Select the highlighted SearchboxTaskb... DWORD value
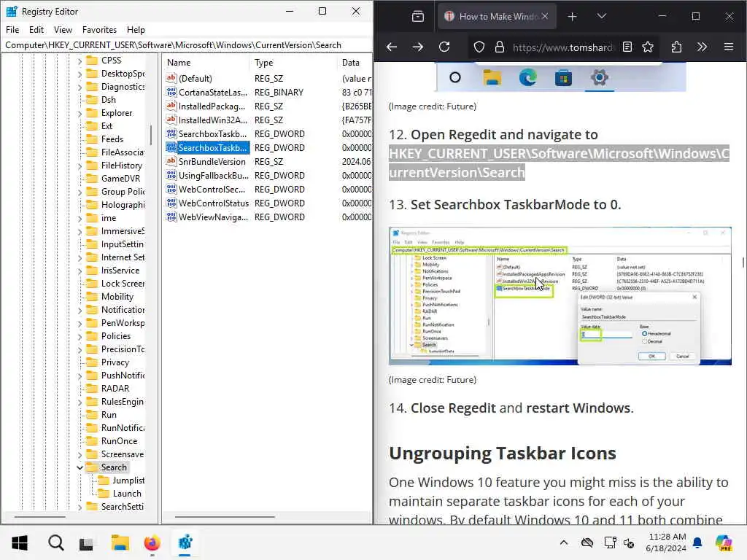 [x=212, y=147]
